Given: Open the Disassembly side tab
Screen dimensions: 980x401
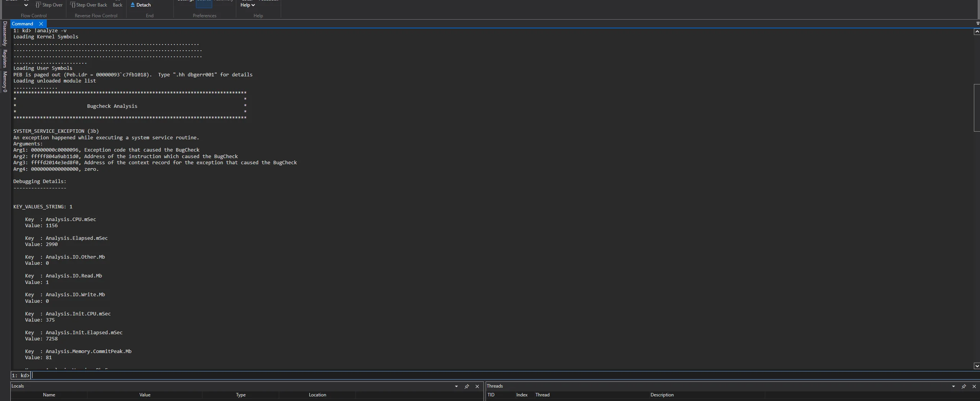Looking at the screenshot, I should point(5,33).
